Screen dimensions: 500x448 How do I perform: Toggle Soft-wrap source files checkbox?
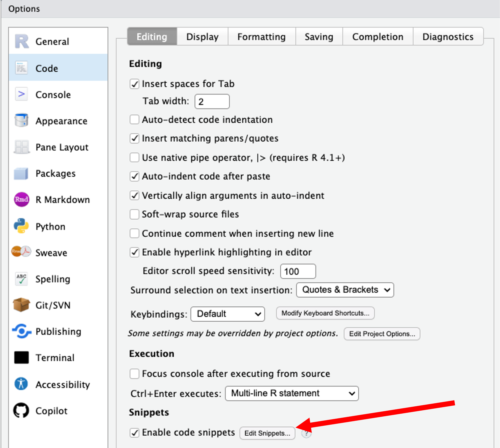click(x=134, y=214)
